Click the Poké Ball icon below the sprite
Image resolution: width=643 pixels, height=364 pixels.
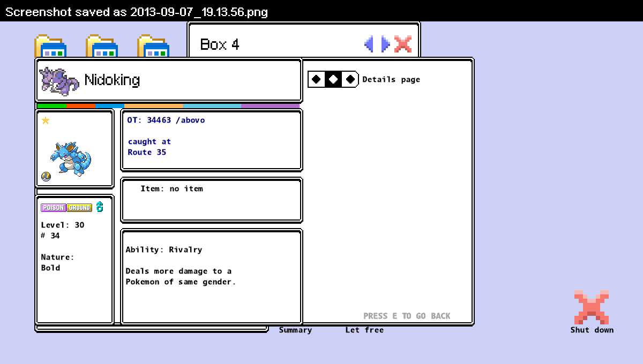click(x=46, y=177)
